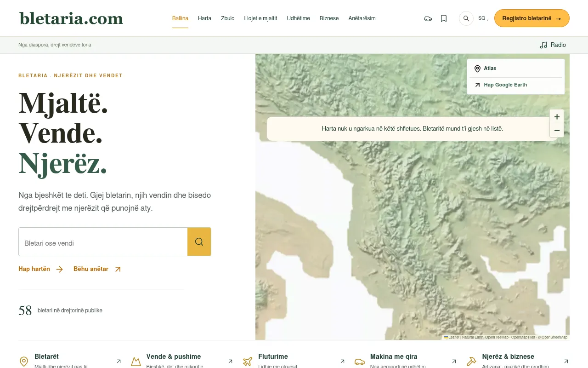The image size is (588, 368).
Task: Submit search with the yellow magnifier button
Action: [199, 242]
